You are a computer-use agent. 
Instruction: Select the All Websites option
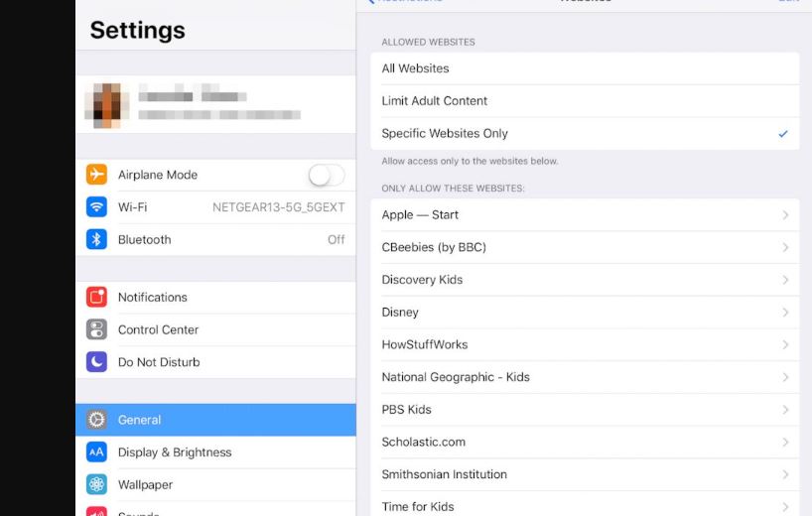click(x=585, y=68)
